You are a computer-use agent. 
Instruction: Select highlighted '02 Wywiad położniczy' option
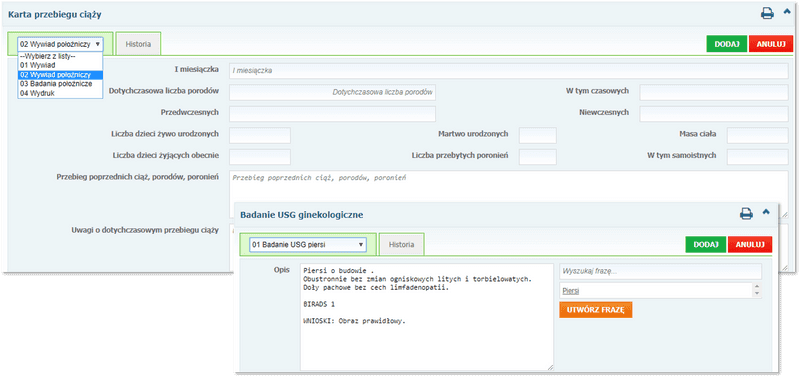coord(60,74)
